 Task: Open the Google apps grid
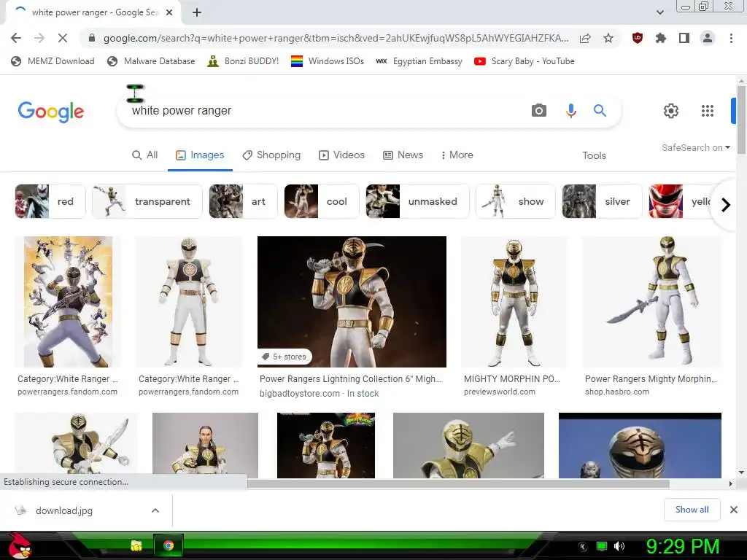click(x=708, y=111)
